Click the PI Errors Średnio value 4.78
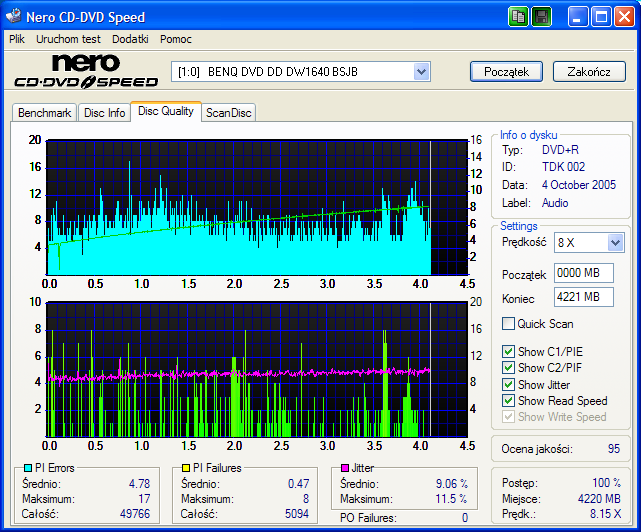641x532 pixels. pos(139,484)
